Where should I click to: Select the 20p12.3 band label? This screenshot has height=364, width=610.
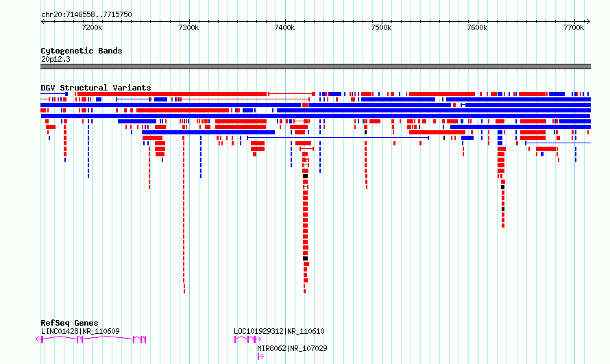point(56,59)
